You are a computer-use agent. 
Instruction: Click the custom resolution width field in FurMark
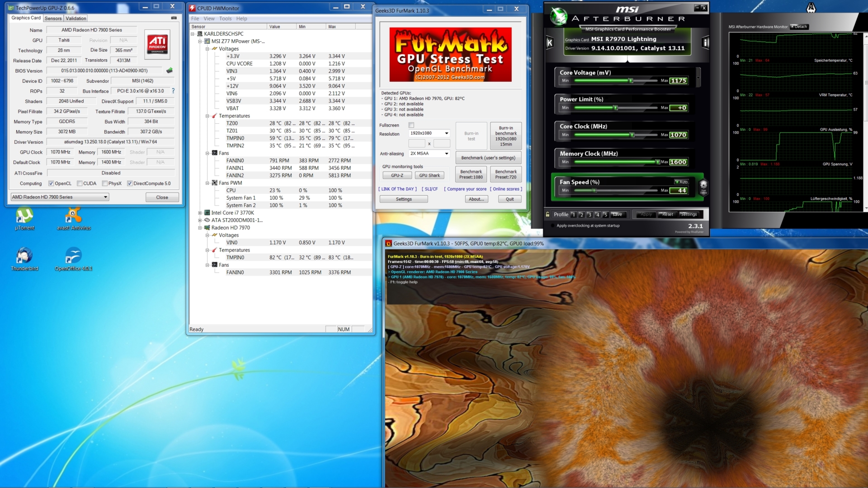coord(417,144)
